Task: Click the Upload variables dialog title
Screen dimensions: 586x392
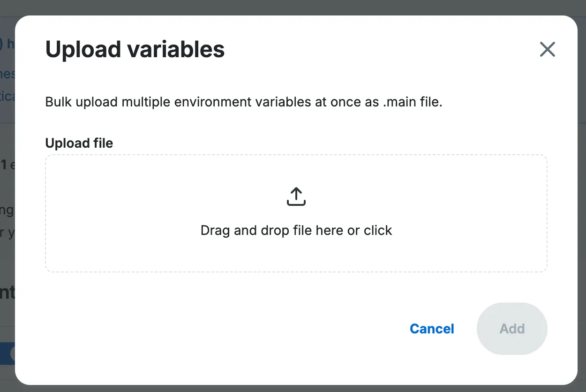Action: [x=135, y=49]
